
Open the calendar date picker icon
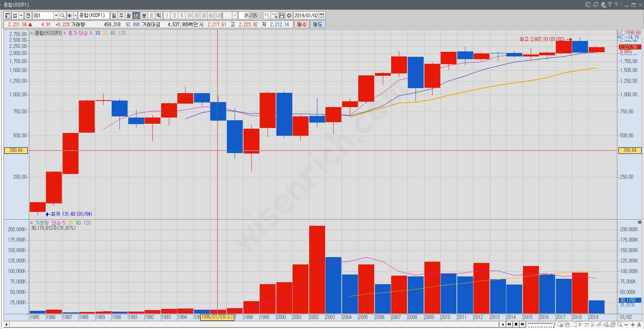pos(322,15)
